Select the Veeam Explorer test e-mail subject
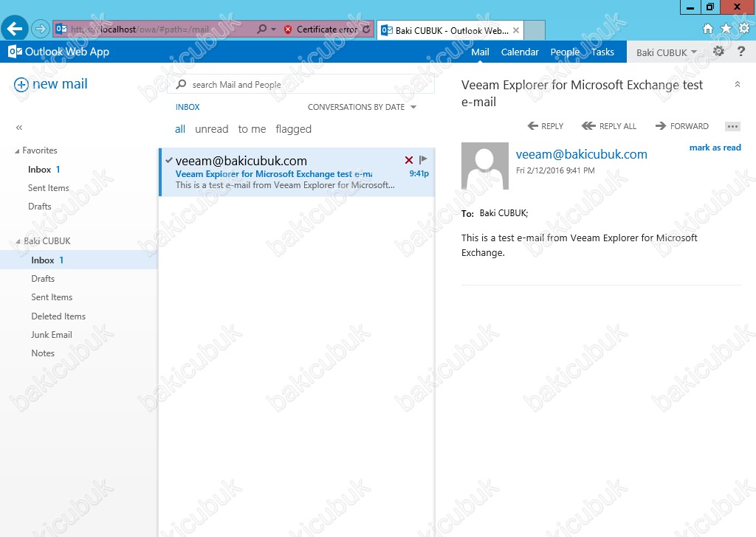The height and width of the screenshot is (537, 756). [274, 174]
